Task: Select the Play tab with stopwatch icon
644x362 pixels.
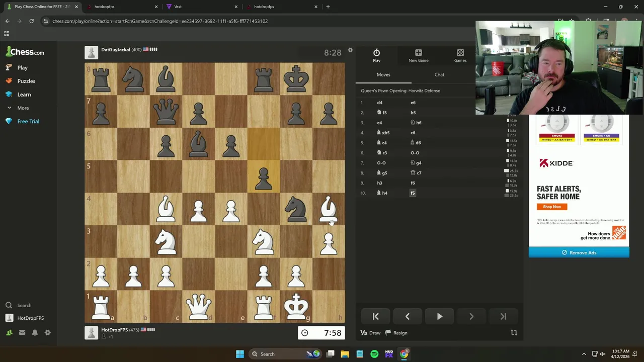Action: [376, 56]
